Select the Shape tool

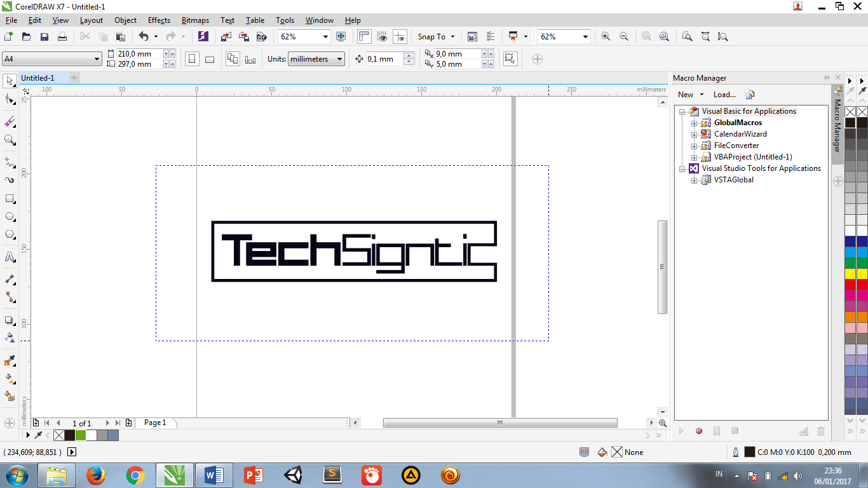pyautogui.click(x=10, y=99)
